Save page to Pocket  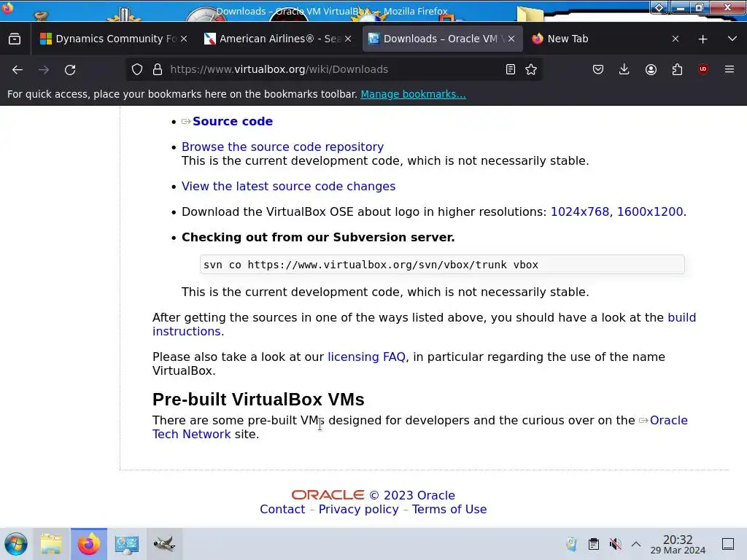click(598, 69)
